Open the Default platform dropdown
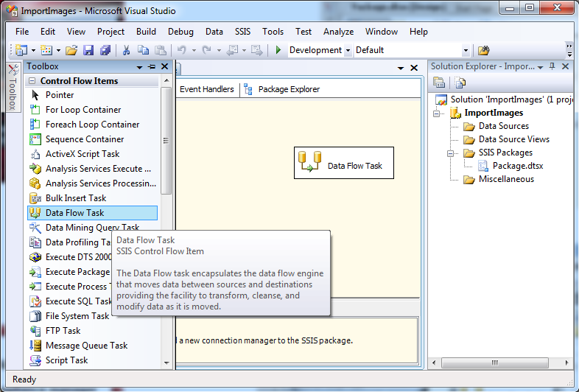 coord(466,50)
